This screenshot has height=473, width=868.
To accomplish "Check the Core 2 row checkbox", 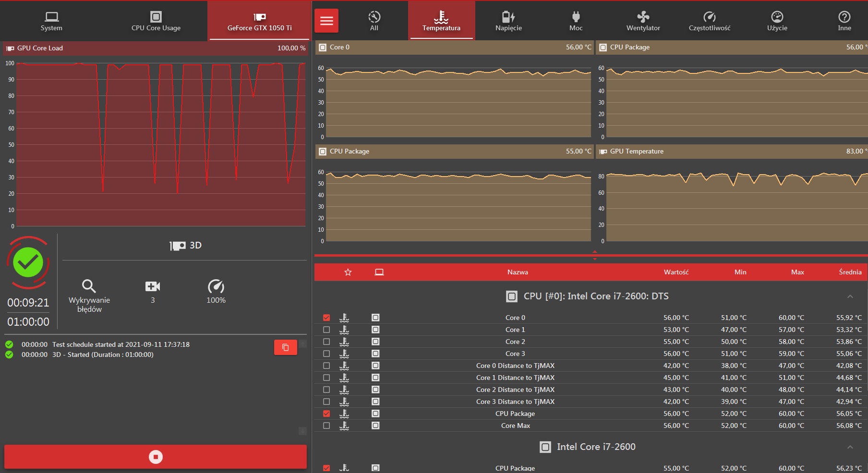I will [x=326, y=342].
